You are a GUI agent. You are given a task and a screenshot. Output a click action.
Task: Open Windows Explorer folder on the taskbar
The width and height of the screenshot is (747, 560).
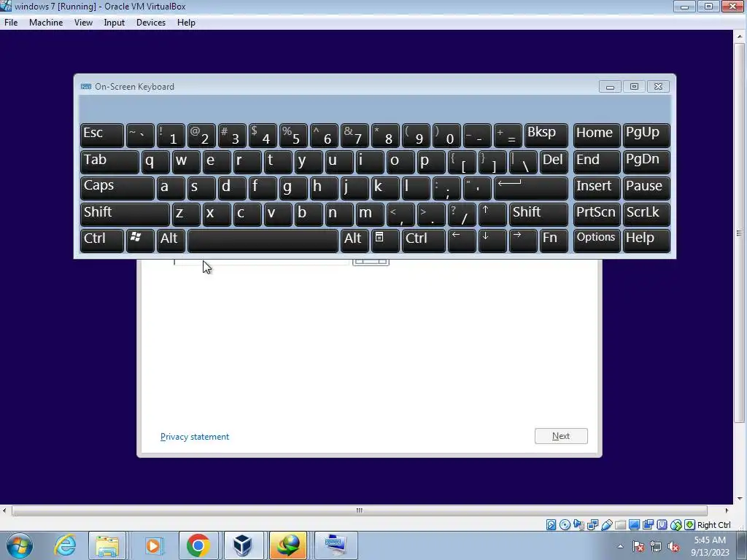point(107,545)
